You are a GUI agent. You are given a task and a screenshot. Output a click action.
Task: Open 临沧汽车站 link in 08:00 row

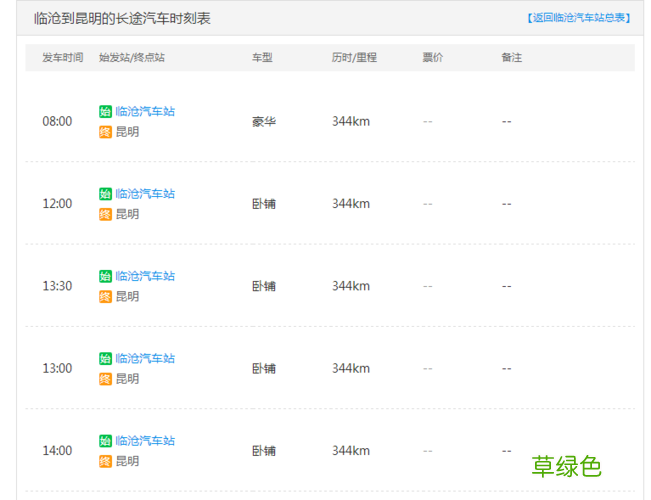pos(145,111)
